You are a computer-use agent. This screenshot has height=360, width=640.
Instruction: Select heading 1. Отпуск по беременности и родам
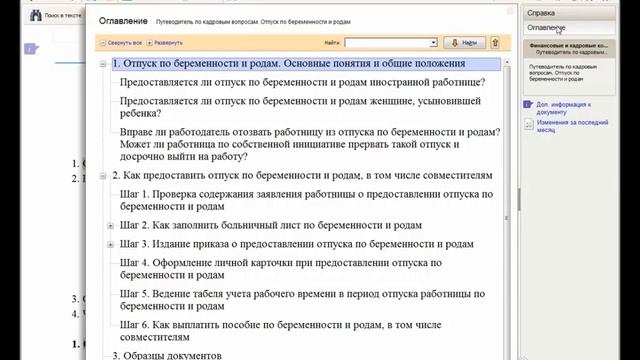(306, 64)
